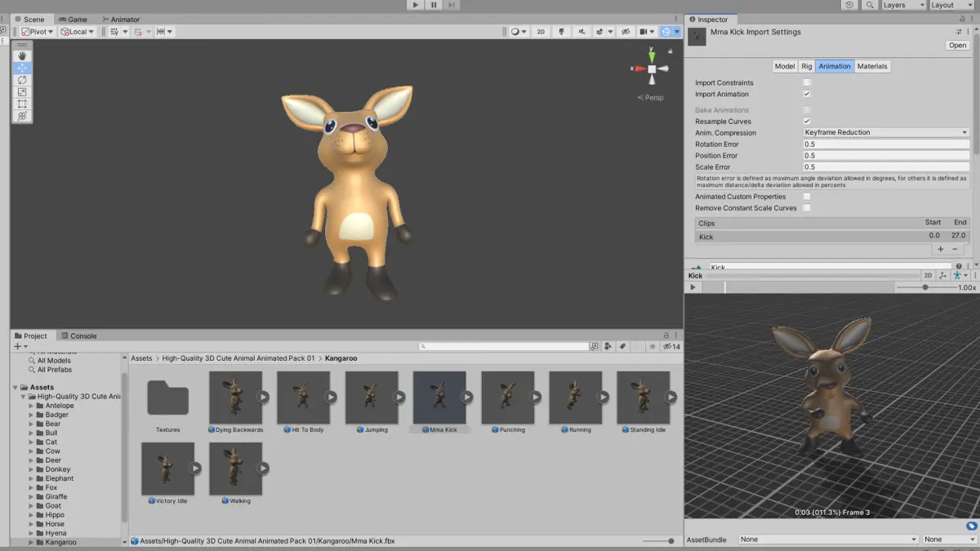The height and width of the screenshot is (551, 980).
Task: Select the Kick clip row
Action: tap(832, 237)
